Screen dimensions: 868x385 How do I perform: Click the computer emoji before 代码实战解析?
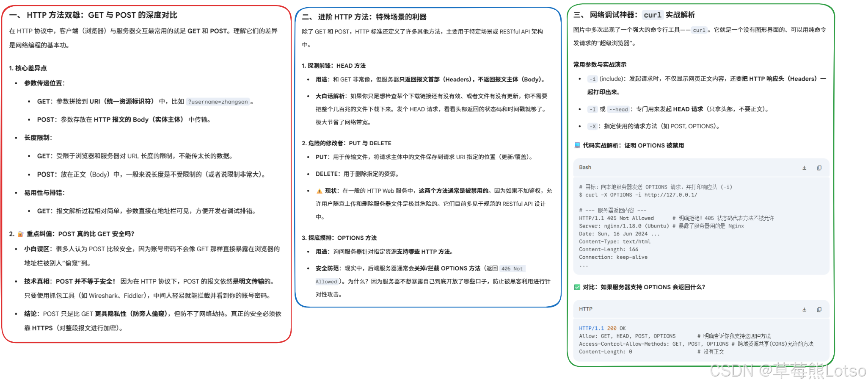(x=577, y=145)
